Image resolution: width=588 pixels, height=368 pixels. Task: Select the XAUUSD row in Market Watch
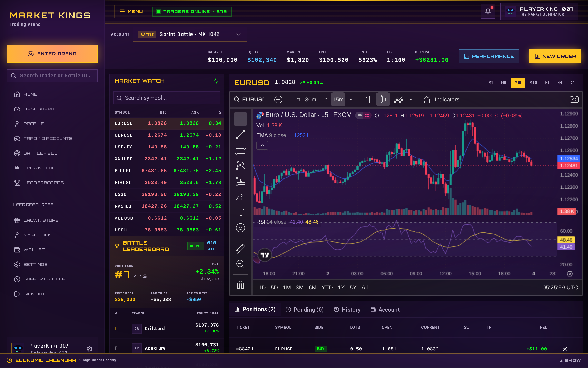[x=167, y=159]
